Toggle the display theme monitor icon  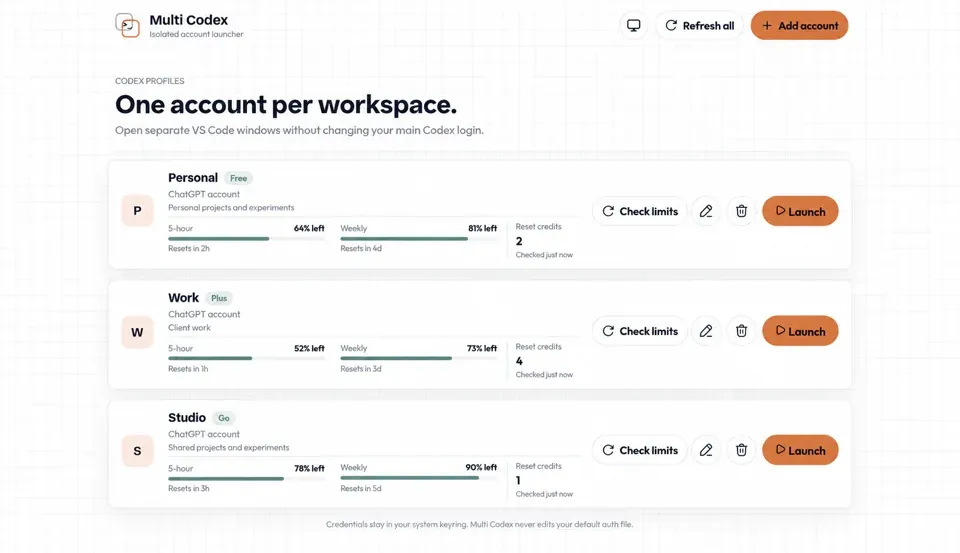coord(634,26)
